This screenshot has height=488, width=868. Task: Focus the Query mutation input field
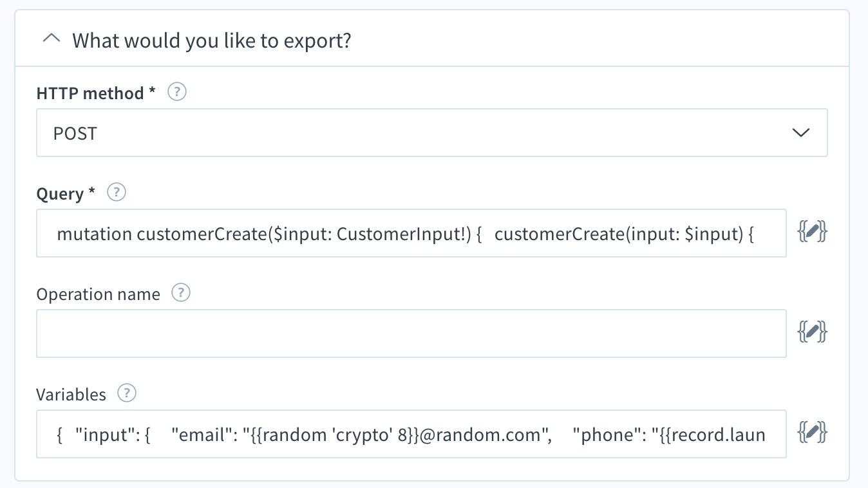tap(411, 233)
